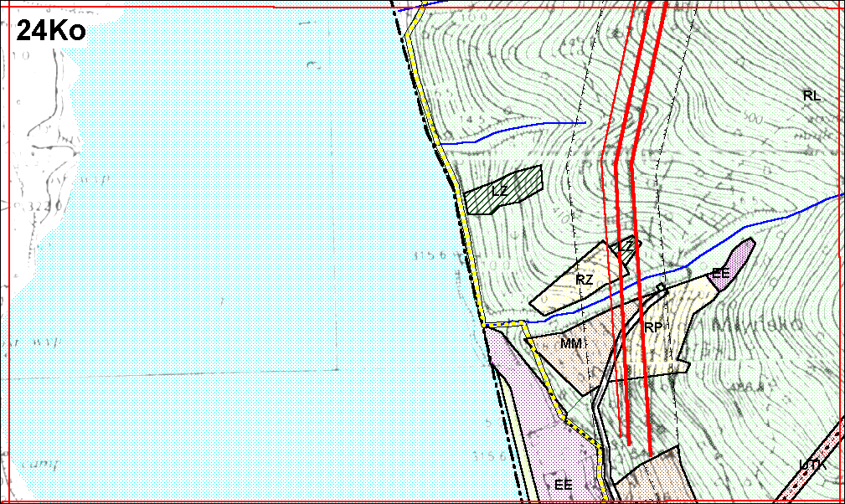Click the RL label in the green area
Image resolution: width=845 pixels, height=504 pixels.
(x=811, y=95)
